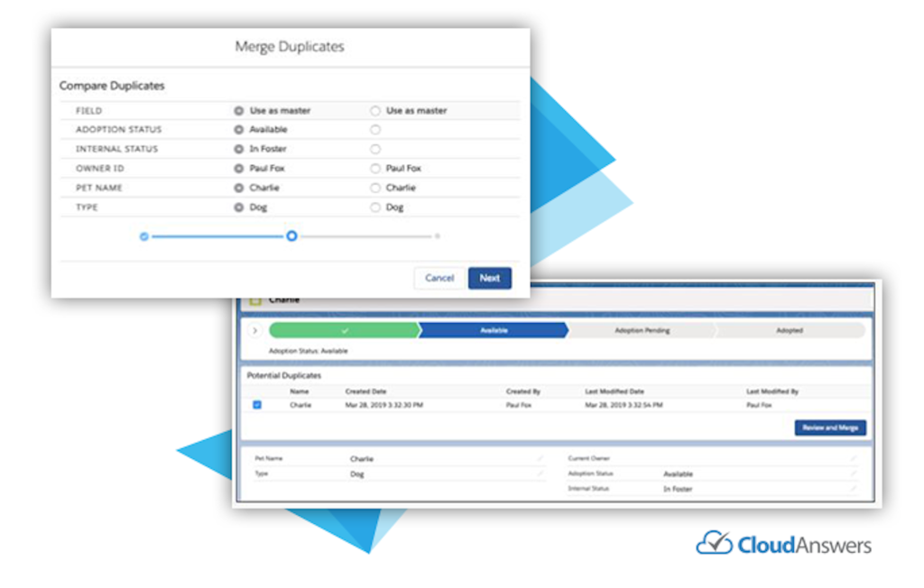Toggle the Charlie duplicate record checkbox

coord(257,406)
